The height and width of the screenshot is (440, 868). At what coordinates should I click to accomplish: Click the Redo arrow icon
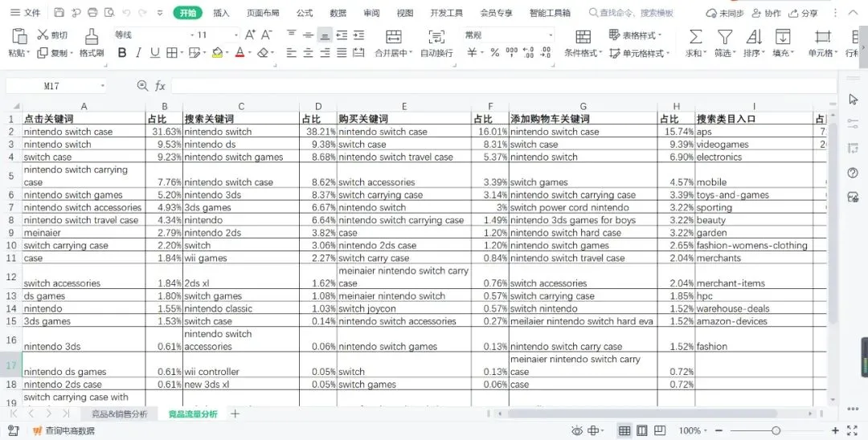tap(143, 13)
